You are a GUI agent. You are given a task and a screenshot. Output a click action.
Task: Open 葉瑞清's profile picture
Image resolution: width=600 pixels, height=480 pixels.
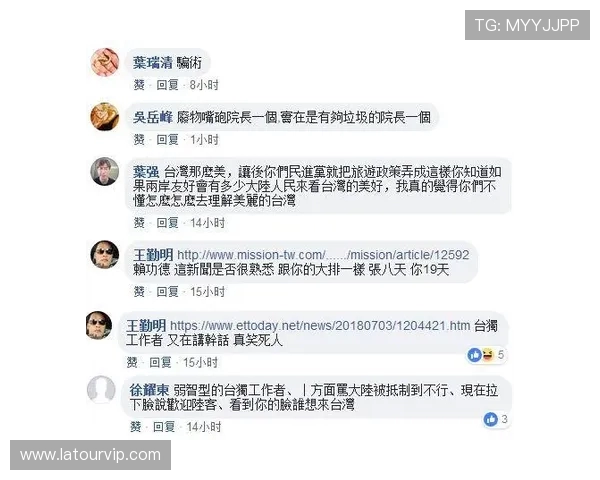[104, 62]
